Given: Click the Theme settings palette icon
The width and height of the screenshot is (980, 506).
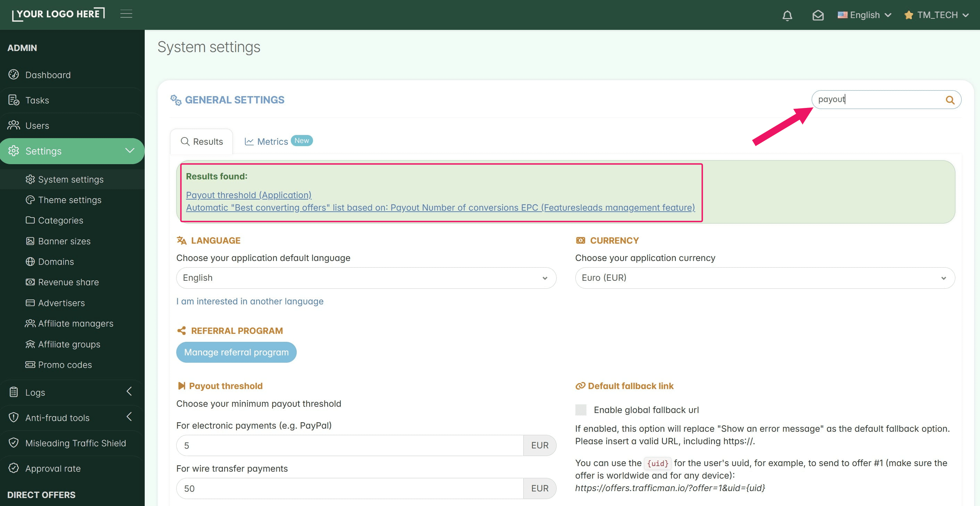Looking at the screenshot, I should pos(30,200).
